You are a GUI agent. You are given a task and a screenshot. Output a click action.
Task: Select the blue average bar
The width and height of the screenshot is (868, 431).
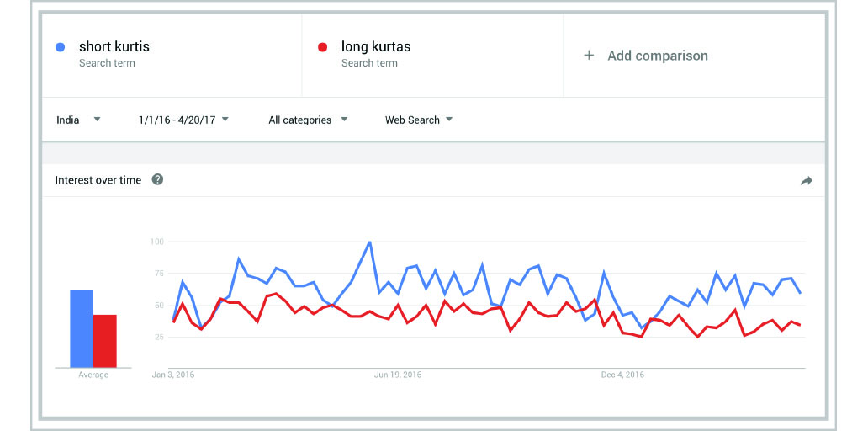pos(82,328)
